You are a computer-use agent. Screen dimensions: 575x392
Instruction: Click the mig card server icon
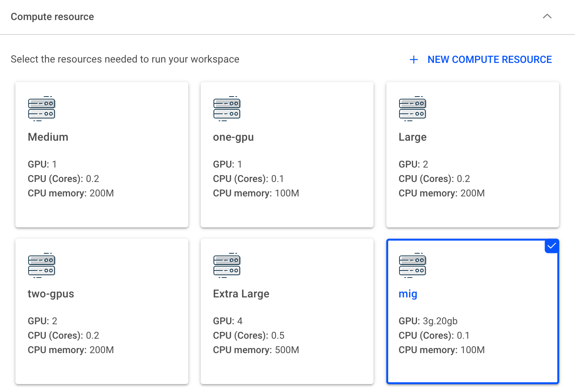[413, 265]
